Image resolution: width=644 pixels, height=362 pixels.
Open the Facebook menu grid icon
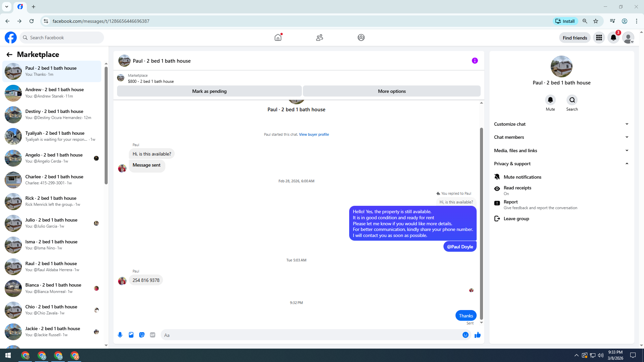(599, 38)
